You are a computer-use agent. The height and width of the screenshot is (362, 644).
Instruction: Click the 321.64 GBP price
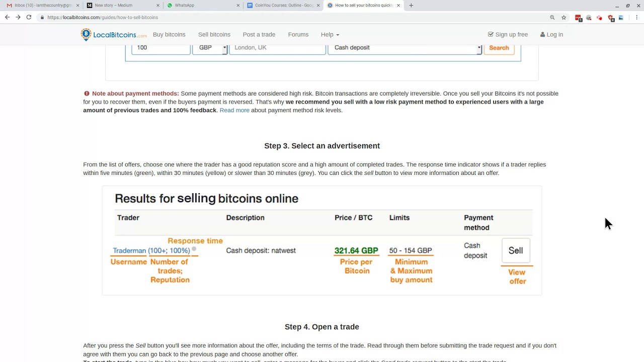point(356,250)
